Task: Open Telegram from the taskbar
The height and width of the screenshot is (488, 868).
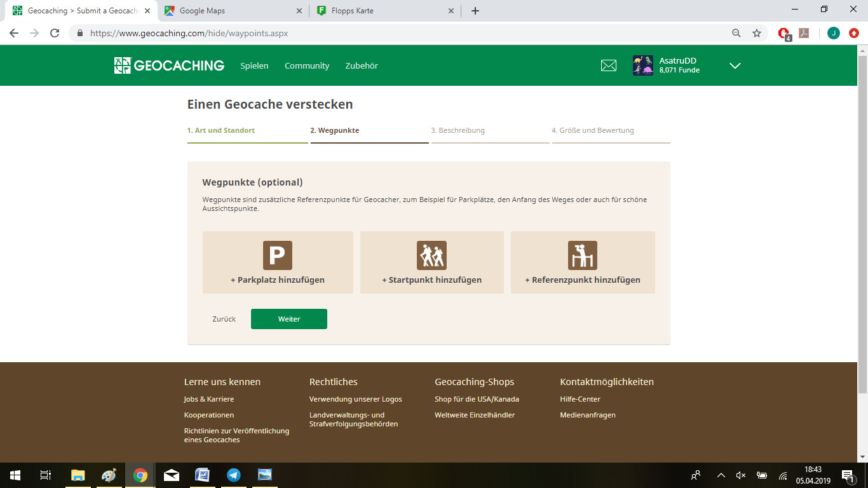Action: coord(234,475)
